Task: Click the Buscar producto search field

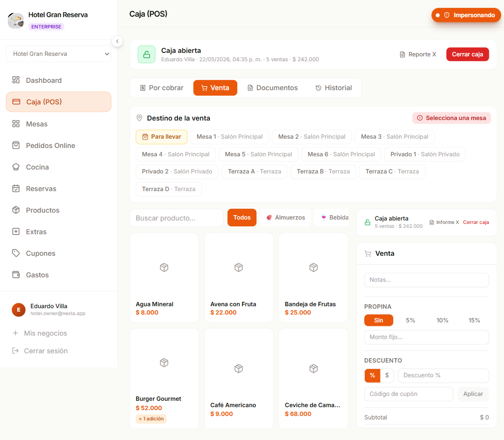Action: pyautogui.click(x=176, y=218)
